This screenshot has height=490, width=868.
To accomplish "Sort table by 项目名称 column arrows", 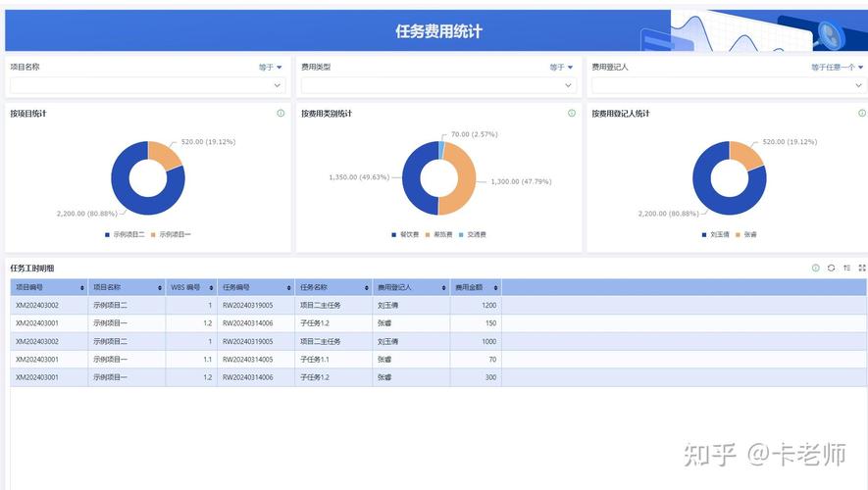I will [x=160, y=287].
